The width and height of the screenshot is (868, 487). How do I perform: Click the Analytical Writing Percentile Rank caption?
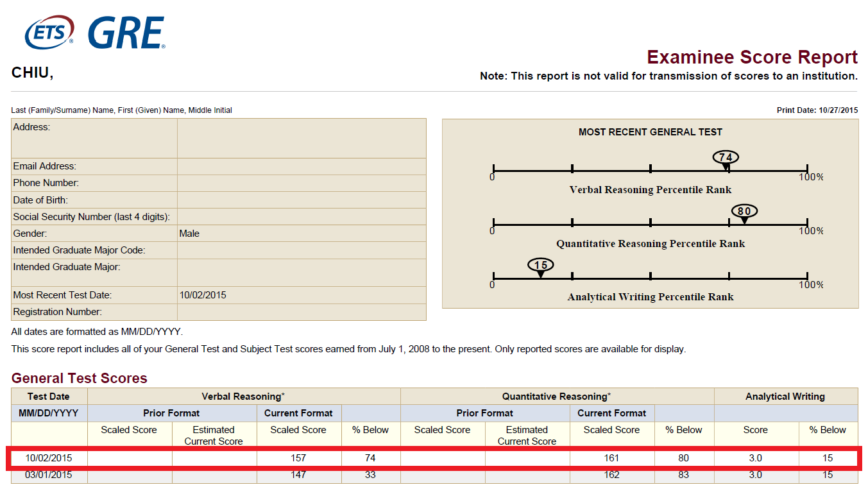coord(651,297)
